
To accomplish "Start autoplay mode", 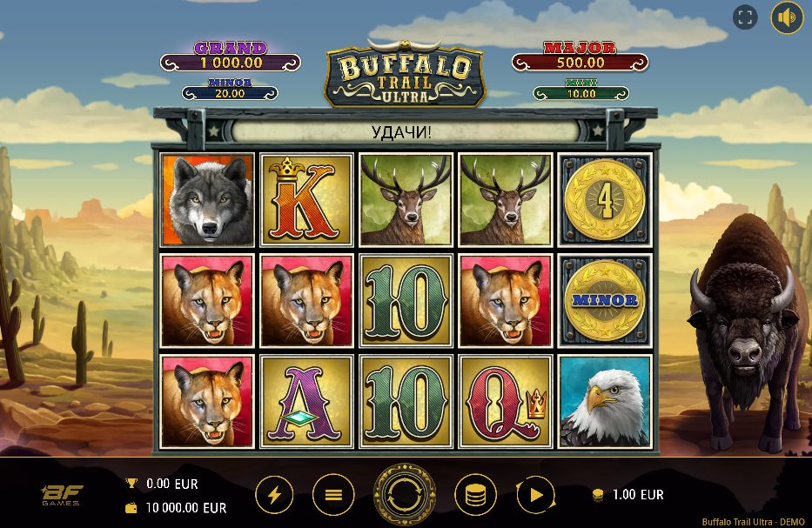I will point(535,496).
